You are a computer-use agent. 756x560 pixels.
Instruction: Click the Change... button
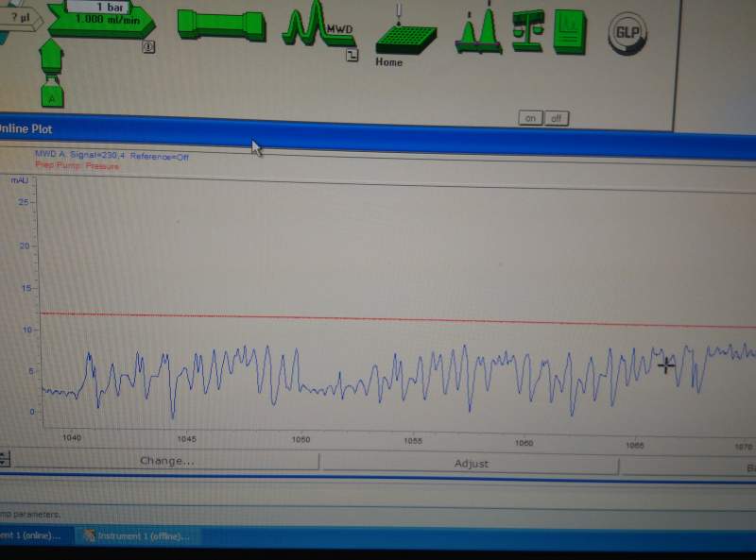167,461
